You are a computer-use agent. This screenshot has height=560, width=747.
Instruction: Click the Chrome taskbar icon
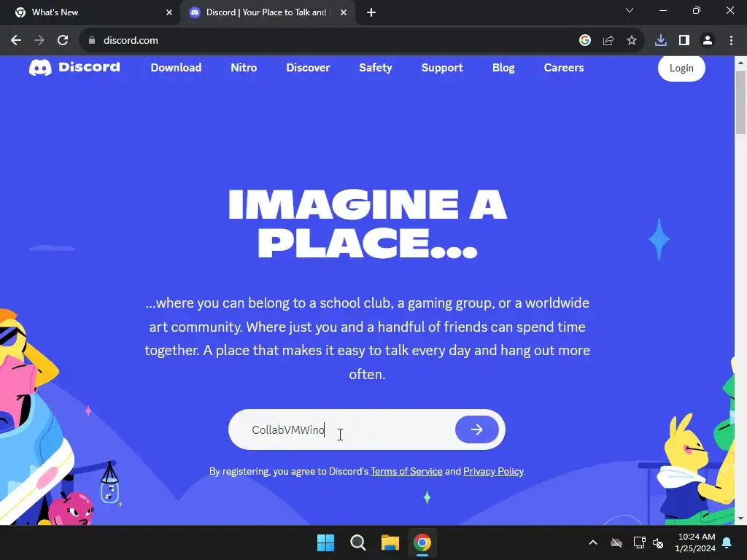tap(422, 542)
